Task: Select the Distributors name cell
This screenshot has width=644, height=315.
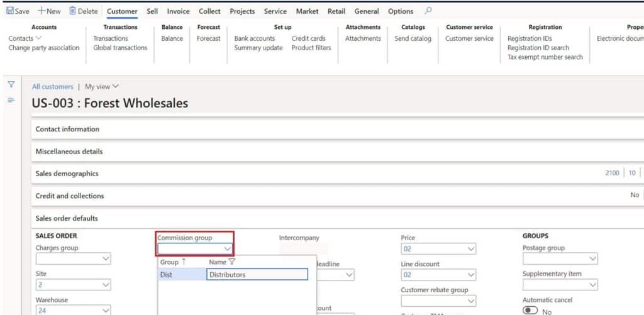Action: (257, 274)
